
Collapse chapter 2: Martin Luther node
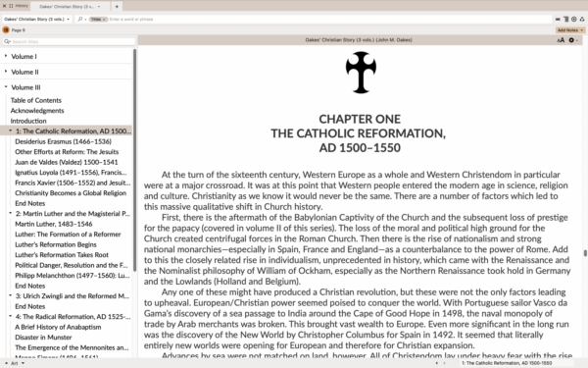[x=11, y=213]
